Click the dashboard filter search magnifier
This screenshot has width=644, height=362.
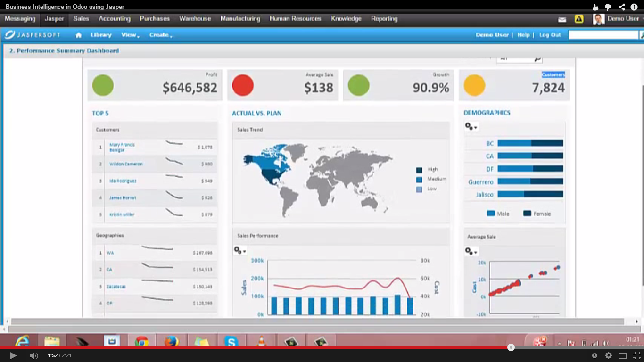537,59
